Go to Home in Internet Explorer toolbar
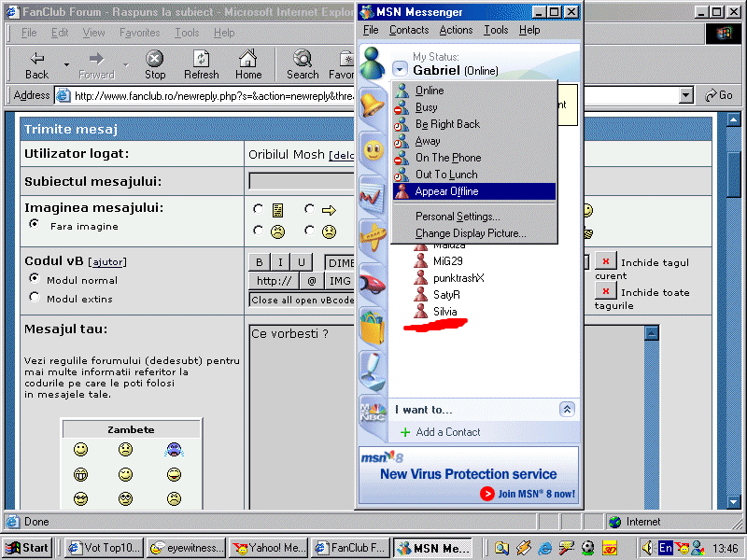 [248, 64]
